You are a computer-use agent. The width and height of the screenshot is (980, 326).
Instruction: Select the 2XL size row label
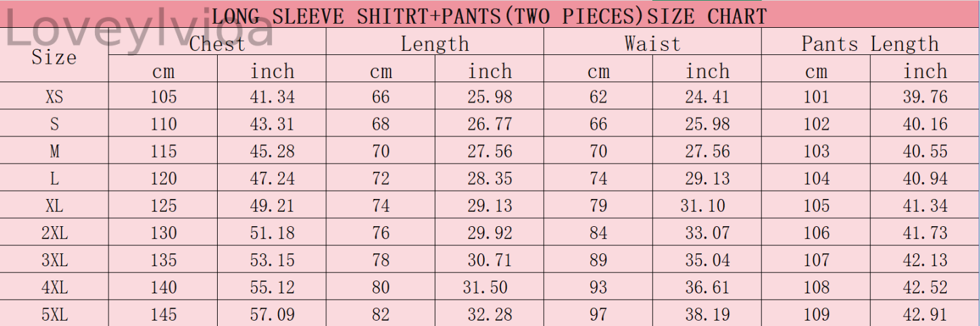[54, 233]
